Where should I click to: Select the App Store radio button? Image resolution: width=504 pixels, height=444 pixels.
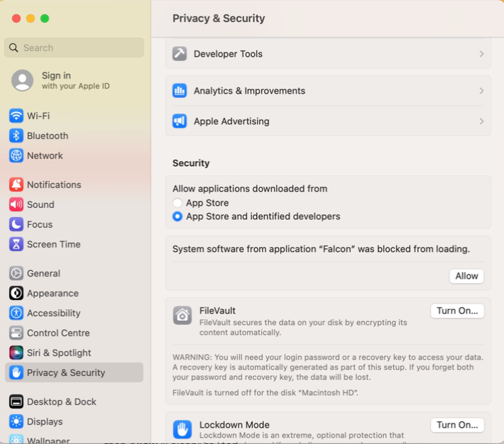[x=177, y=203]
